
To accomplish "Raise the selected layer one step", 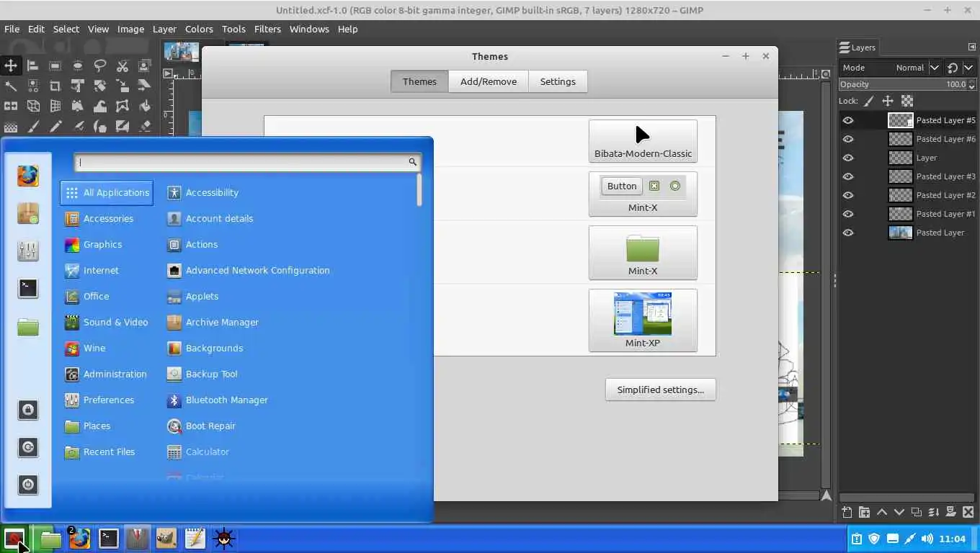I will (x=881, y=512).
